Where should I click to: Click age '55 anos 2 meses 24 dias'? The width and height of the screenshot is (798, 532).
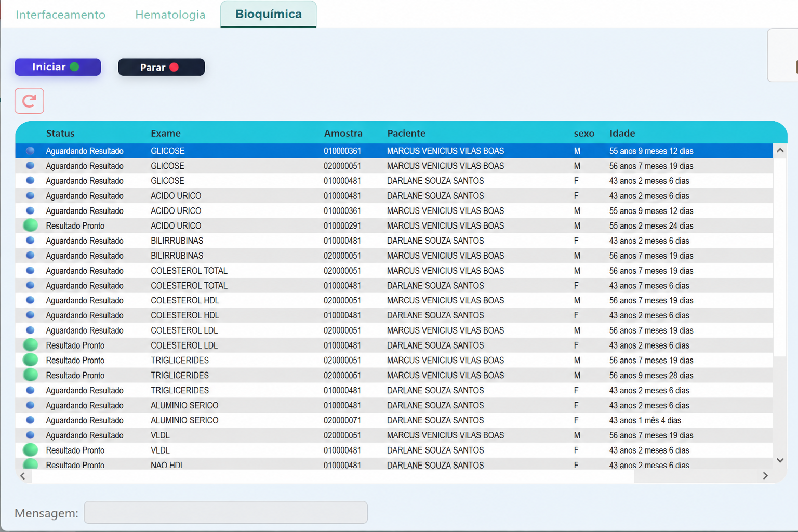[x=651, y=226]
